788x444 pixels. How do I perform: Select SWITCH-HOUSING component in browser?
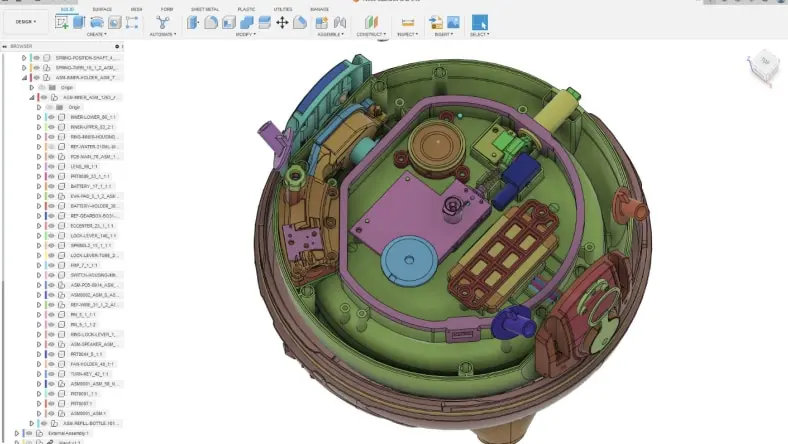tap(93, 275)
